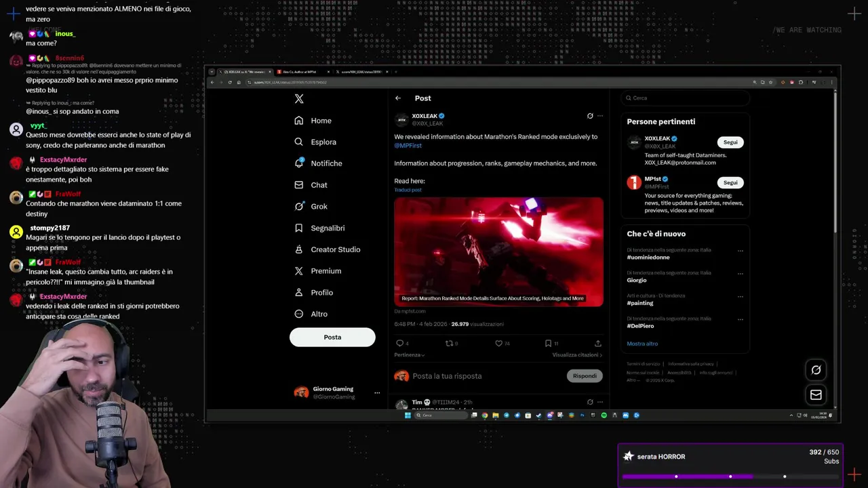
Task: Click the Posta compose button
Action: click(332, 338)
